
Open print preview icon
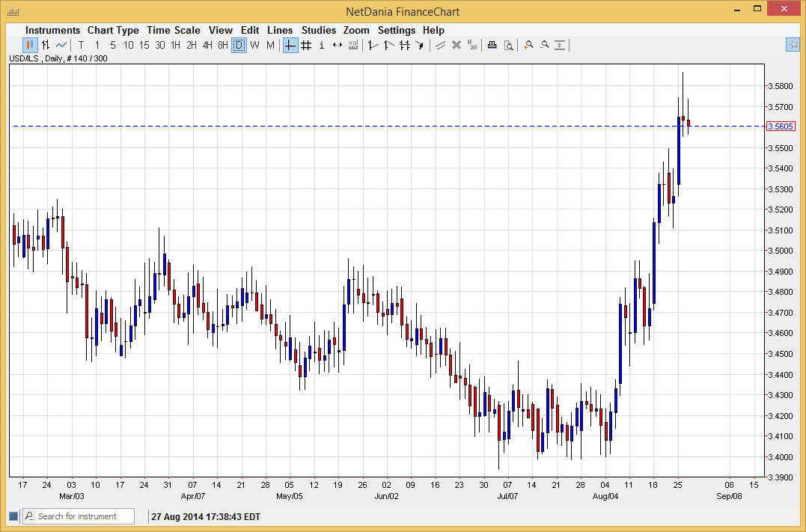click(508, 45)
